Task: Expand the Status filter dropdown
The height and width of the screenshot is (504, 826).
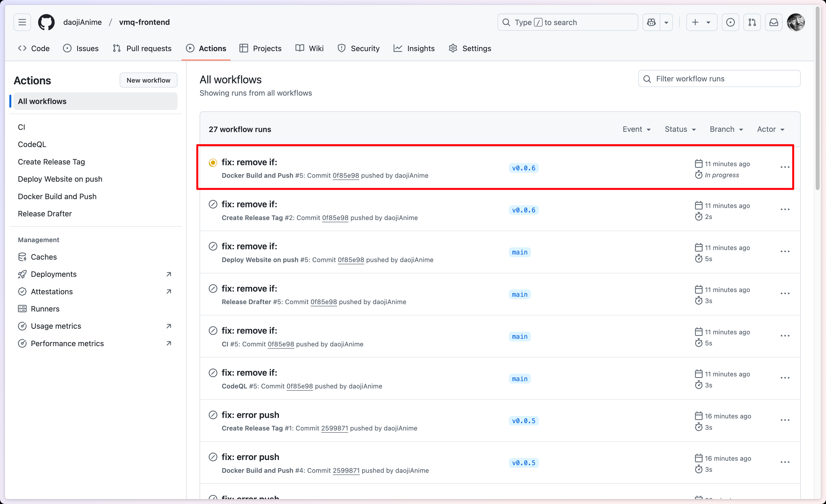Action: tap(680, 129)
